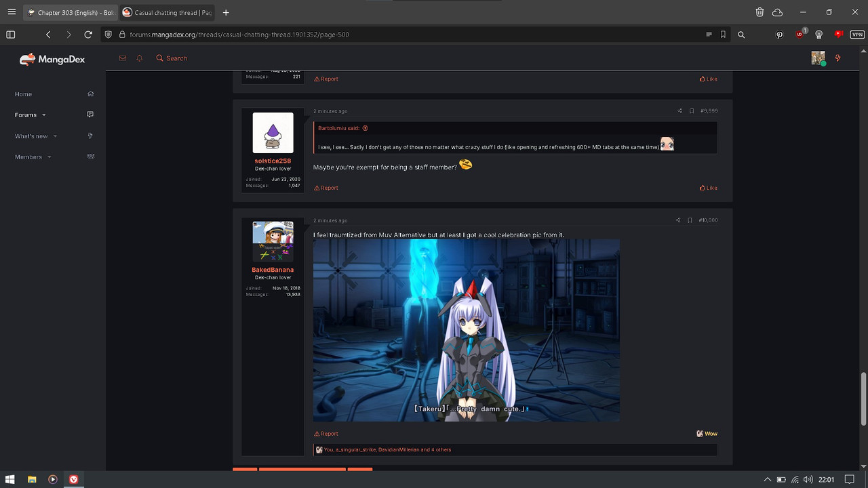Like solstice258's post

point(709,188)
